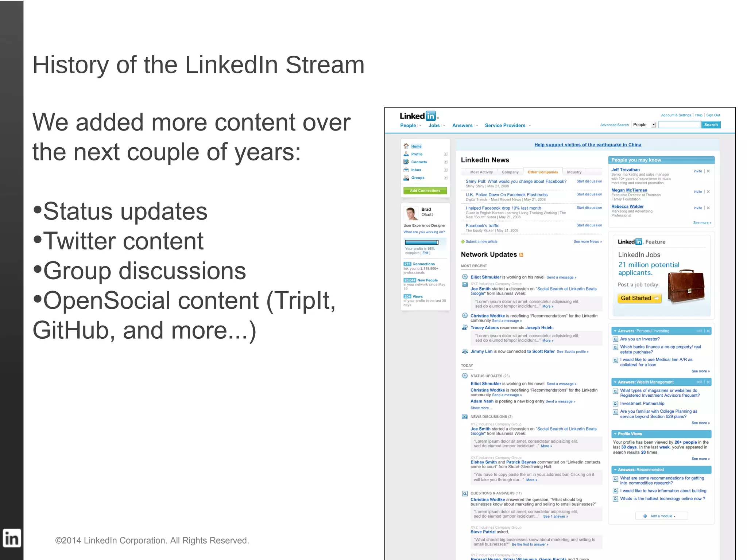747x560 pixels.
Task: Open the Jobs menu in top navigation
Action: coord(434,125)
